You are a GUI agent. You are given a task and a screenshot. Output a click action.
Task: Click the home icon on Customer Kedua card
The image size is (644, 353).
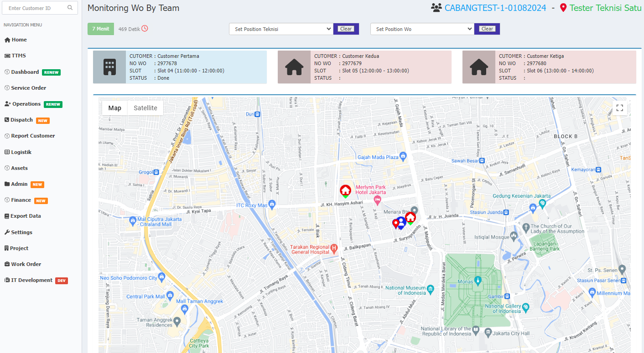(294, 68)
